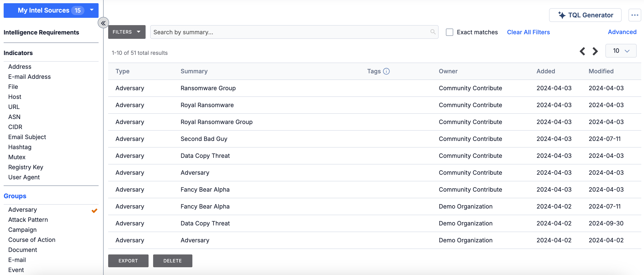This screenshot has width=644, height=275.
Task: Enable the Exact matches checkbox
Action: click(x=450, y=32)
